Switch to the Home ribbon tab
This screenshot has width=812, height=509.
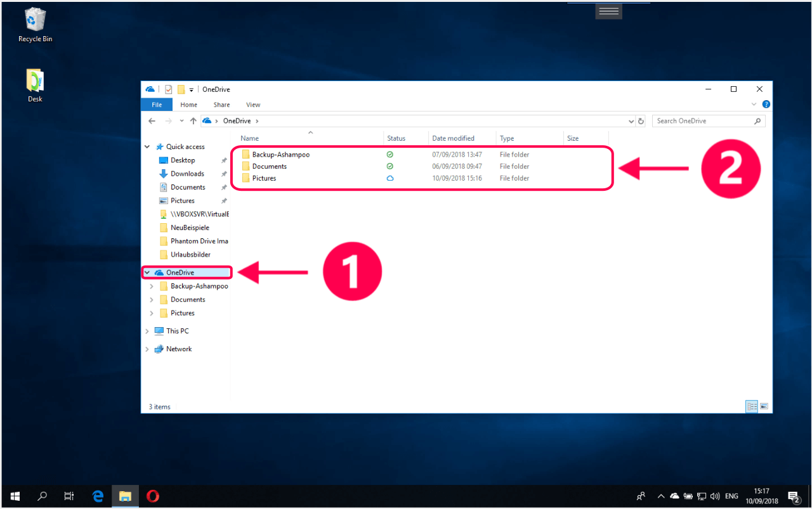[x=188, y=105]
